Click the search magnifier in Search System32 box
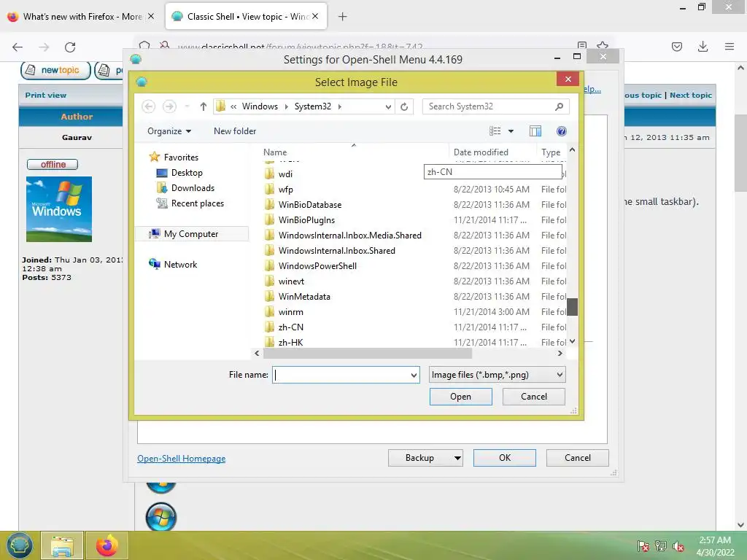The image size is (747, 560). (x=559, y=106)
